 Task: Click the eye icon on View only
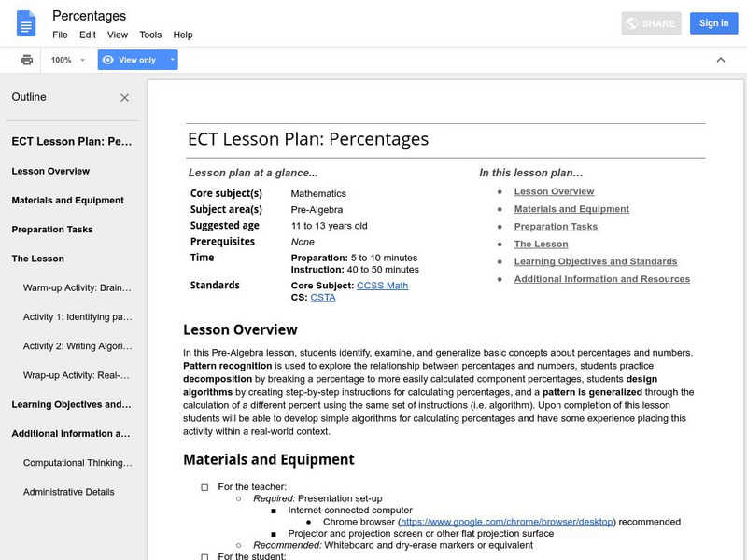[x=108, y=60]
